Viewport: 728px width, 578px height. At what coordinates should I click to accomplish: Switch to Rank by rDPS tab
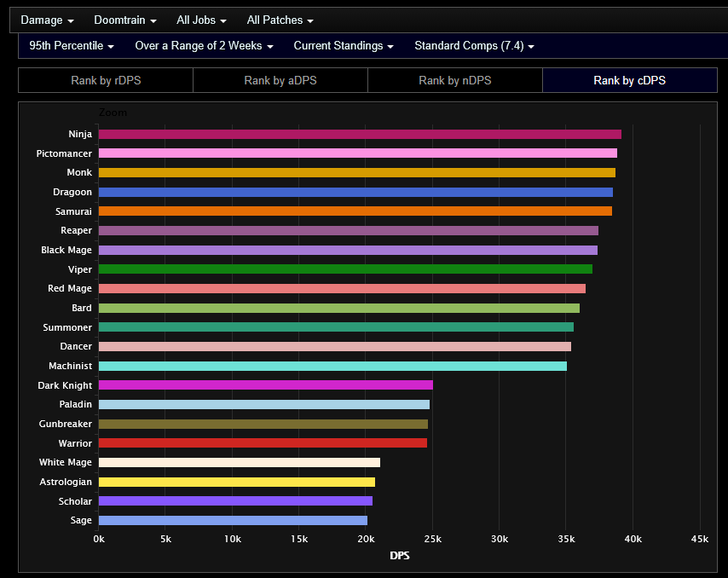click(106, 80)
